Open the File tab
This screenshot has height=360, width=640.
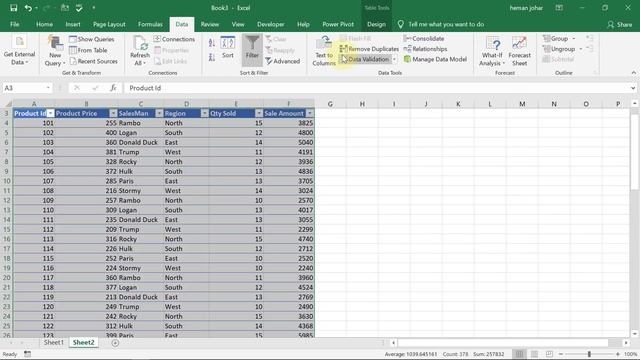[15, 24]
